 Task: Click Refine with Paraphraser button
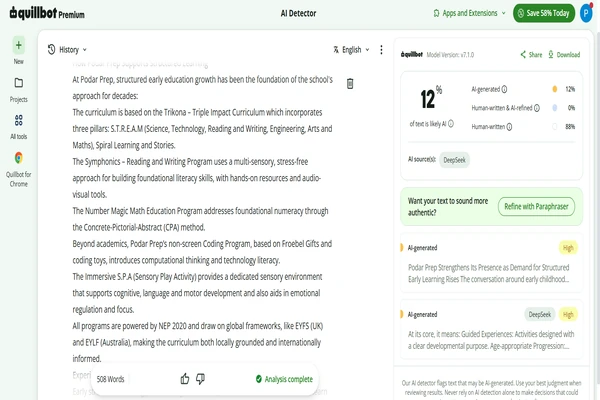point(536,207)
